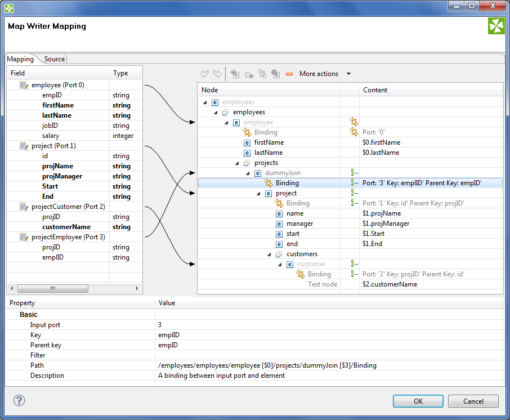Screen dimensions: 510x420
Task: Click the add child element toolbar icon
Action: (x=235, y=74)
